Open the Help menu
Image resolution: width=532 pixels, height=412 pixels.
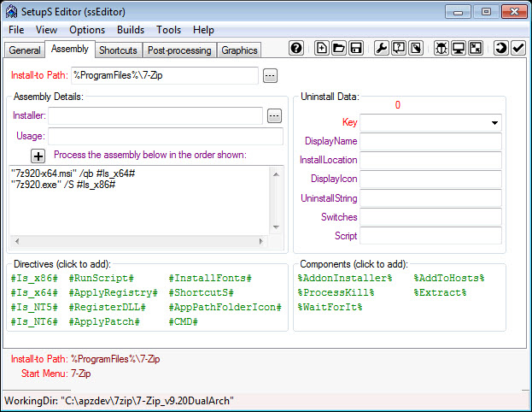(x=203, y=30)
